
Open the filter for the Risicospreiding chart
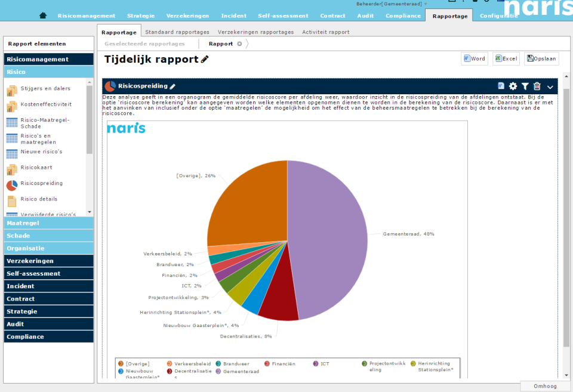pos(525,86)
